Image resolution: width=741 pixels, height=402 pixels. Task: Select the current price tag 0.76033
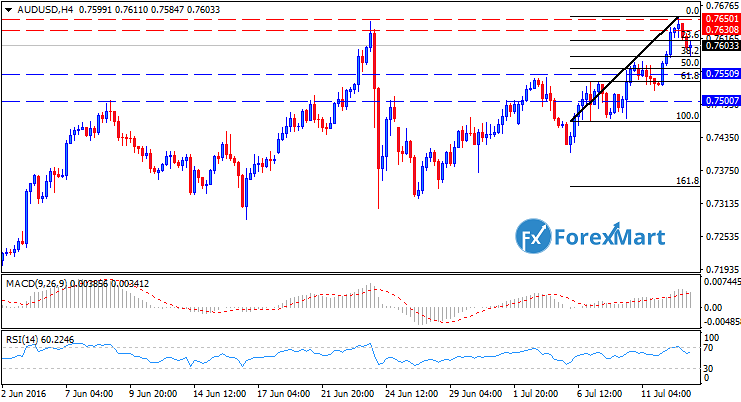pyautogui.click(x=720, y=46)
